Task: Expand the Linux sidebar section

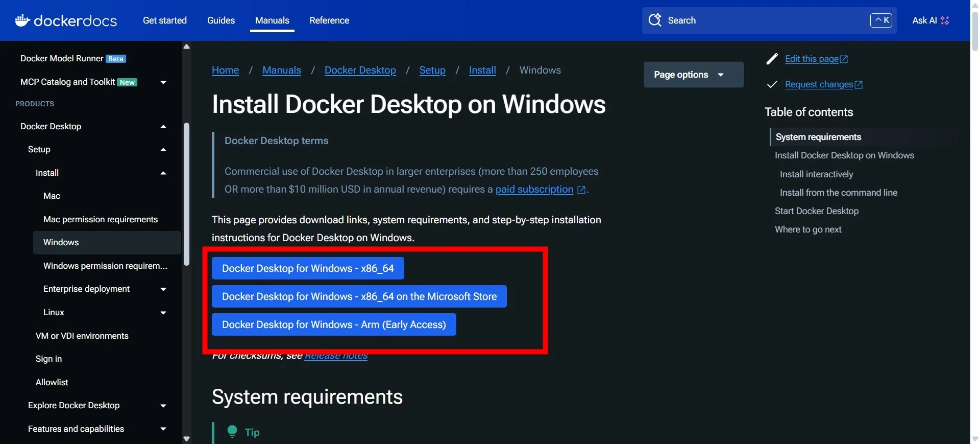Action: coord(163,313)
